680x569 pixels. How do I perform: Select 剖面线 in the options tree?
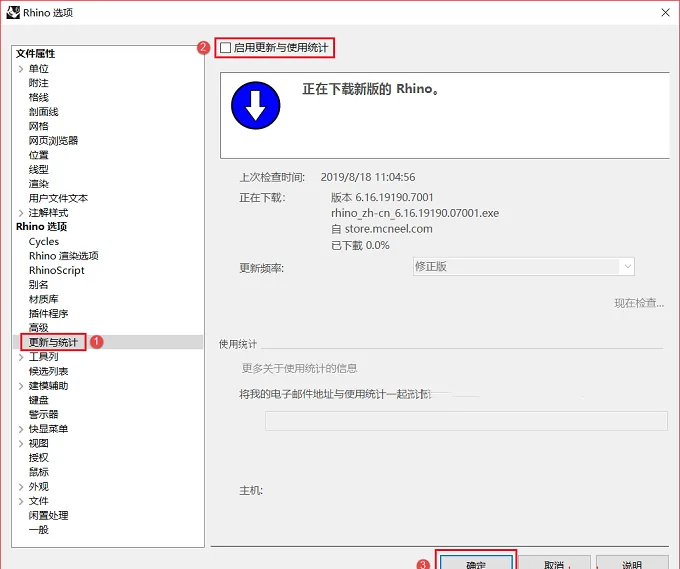coord(43,112)
